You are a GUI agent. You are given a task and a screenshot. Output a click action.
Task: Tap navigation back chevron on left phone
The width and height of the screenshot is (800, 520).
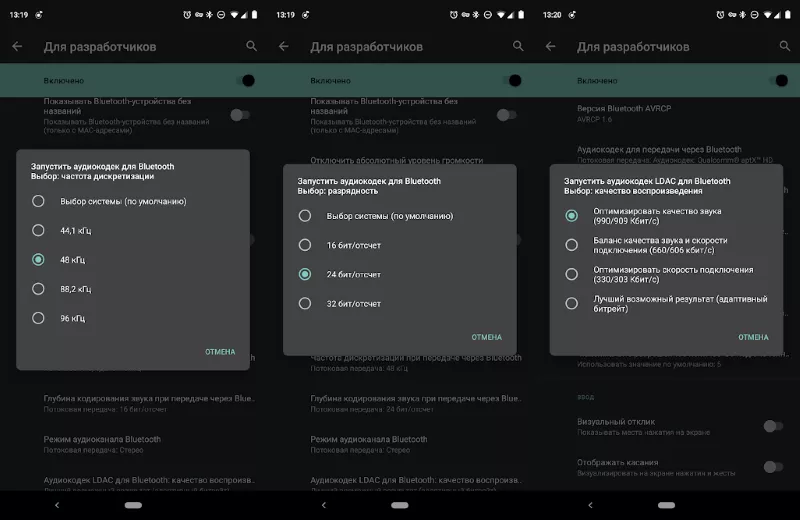tap(57, 505)
